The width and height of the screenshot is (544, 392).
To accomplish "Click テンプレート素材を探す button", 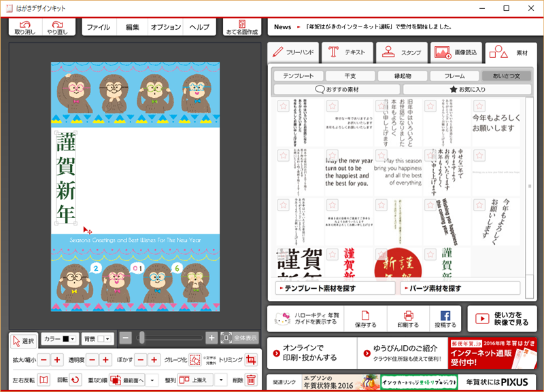I will tap(335, 288).
